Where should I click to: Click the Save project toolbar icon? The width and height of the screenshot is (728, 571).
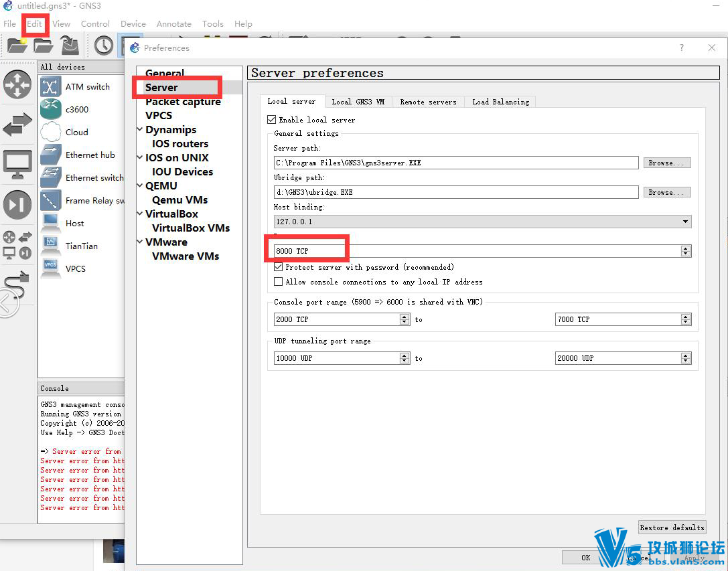point(70,46)
